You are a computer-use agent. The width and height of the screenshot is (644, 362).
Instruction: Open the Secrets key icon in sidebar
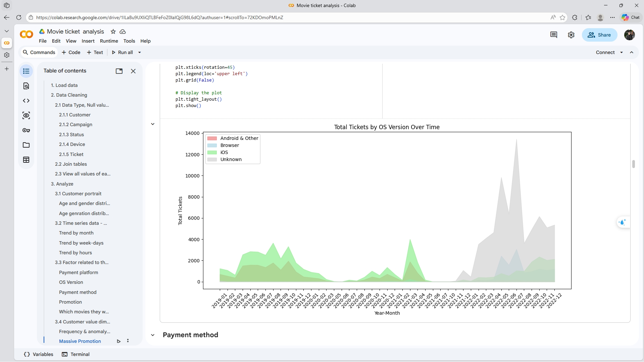pos(26,130)
